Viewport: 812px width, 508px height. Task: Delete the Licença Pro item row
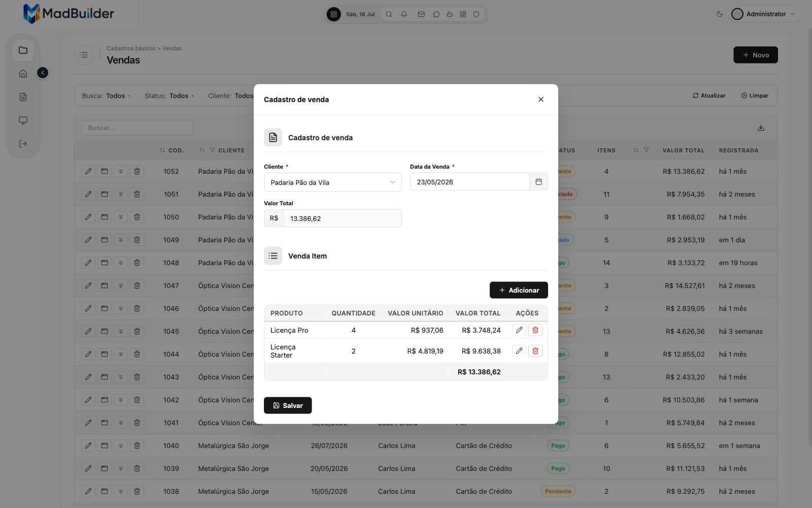point(535,330)
